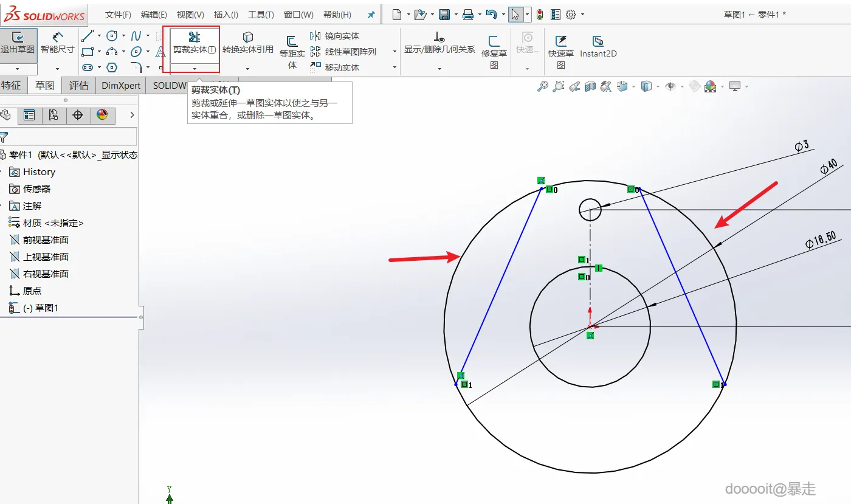Image resolution: width=851 pixels, height=504 pixels.
Task: Click the Open file icon
Action: [x=420, y=15]
